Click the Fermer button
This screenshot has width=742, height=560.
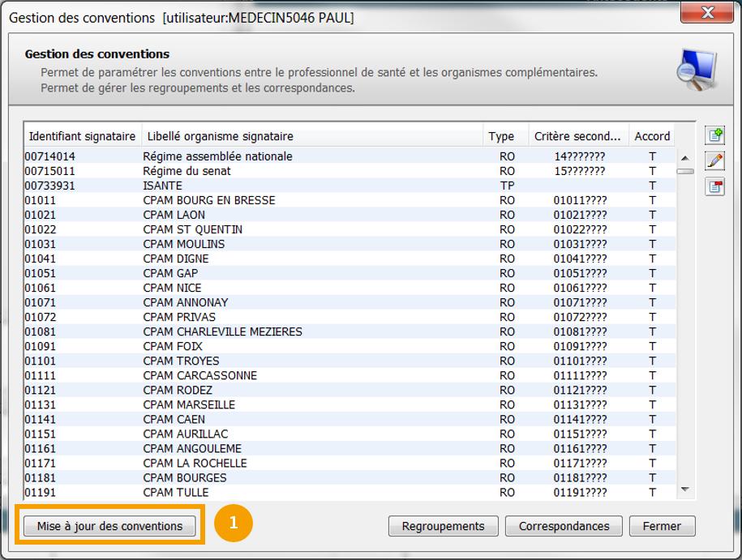pyautogui.click(x=662, y=526)
